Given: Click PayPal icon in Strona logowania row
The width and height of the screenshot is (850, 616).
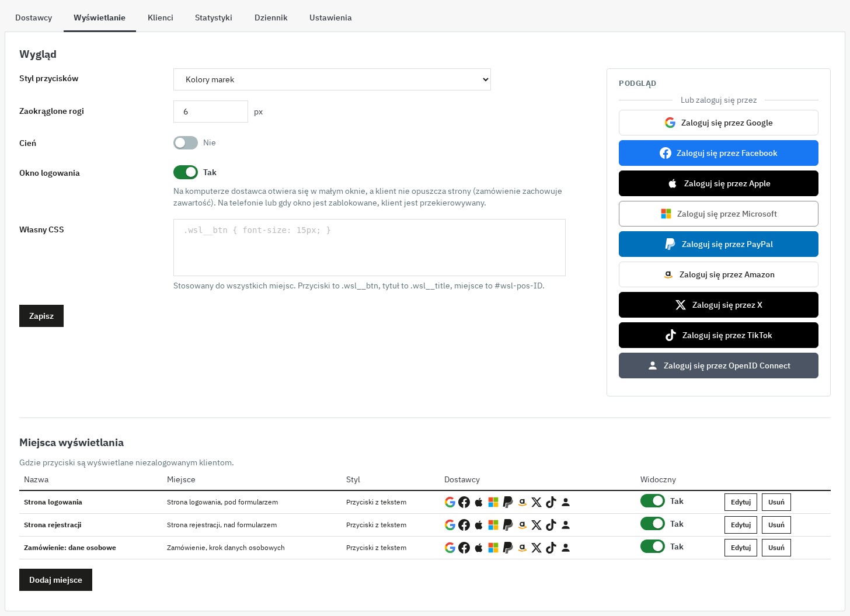Looking at the screenshot, I should [508, 502].
